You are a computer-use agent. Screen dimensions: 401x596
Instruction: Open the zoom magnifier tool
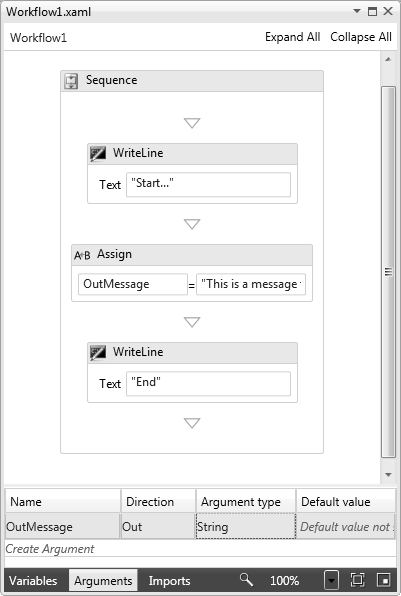pyautogui.click(x=246, y=580)
